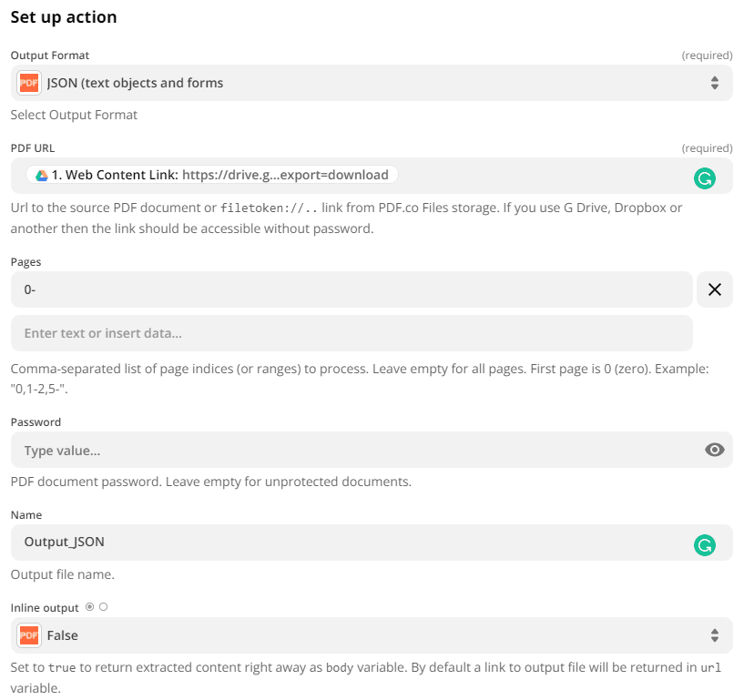Click the 'Enter text or insert data...' field

(x=352, y=333)
